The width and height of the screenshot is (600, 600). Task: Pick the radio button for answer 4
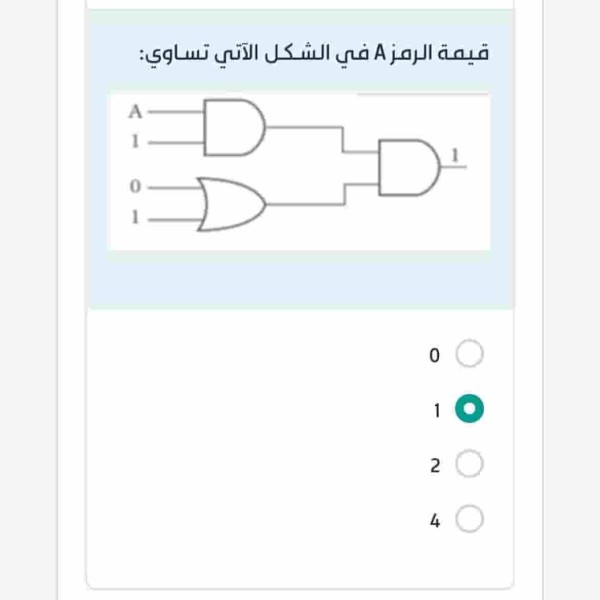coord(470,519)
